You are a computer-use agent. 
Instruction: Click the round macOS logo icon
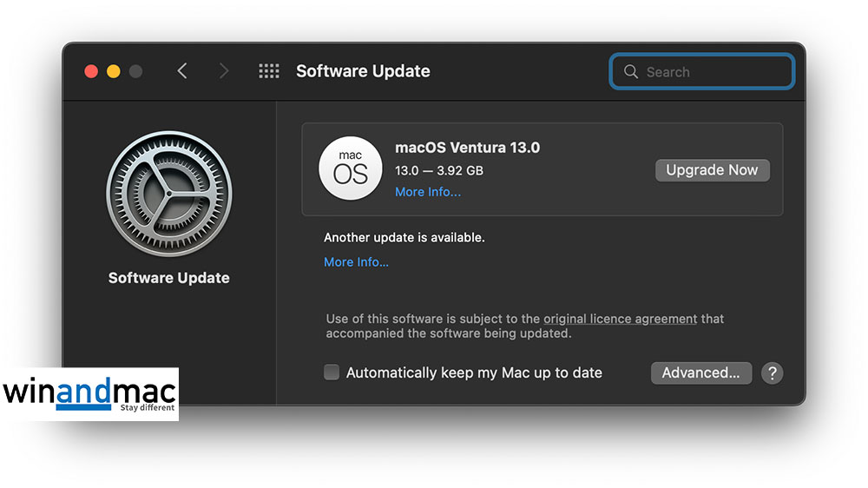click(x=350, y=168)
